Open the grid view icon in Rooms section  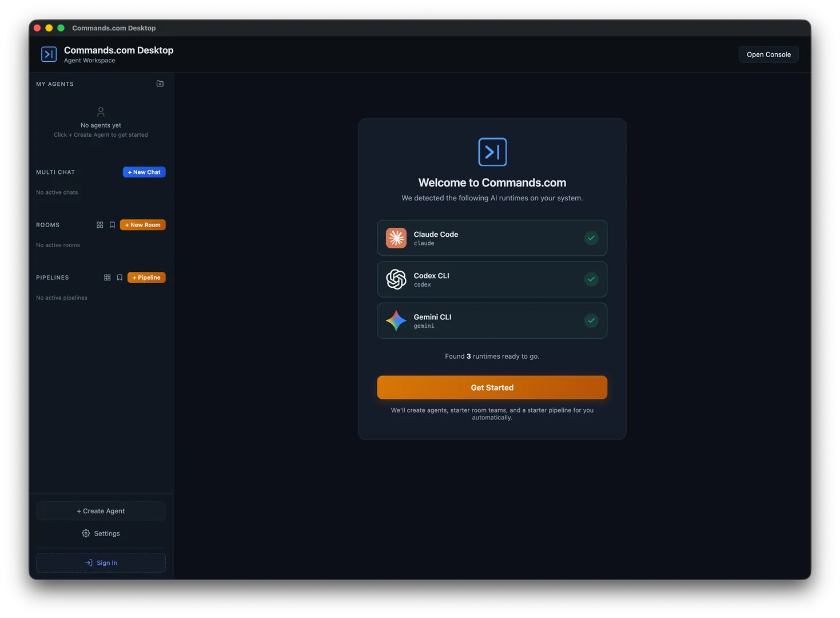click(x=100, y=225)
